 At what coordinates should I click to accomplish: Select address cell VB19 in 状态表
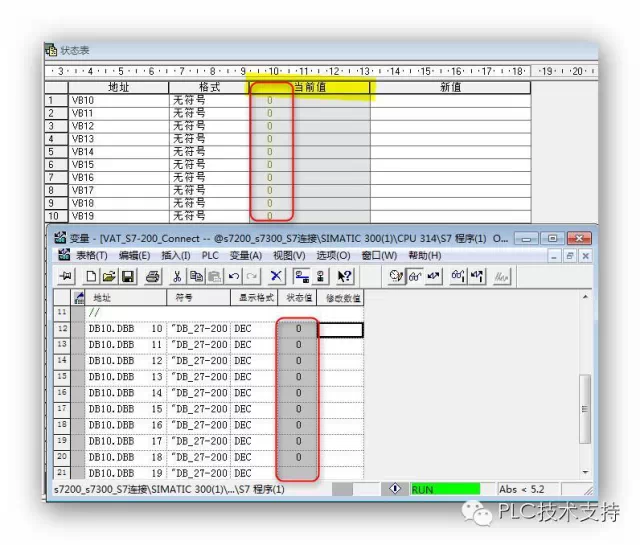pyautogui.click(x=118, y=216)
